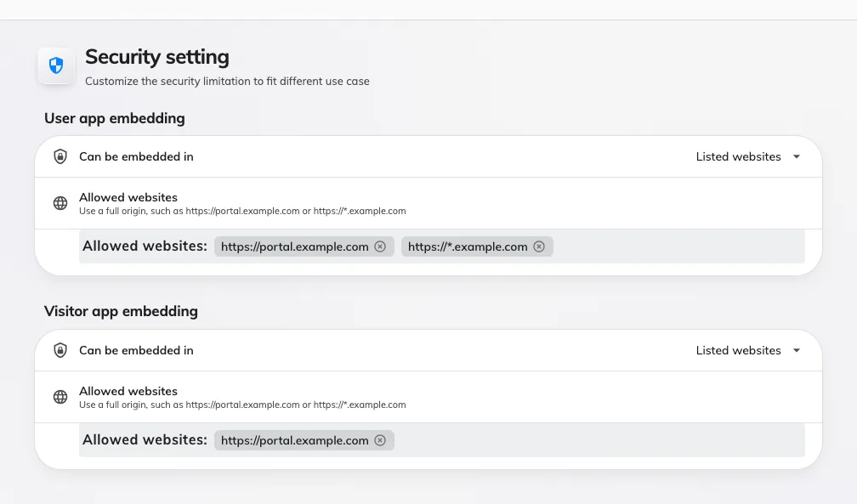This screenshot has width=857, height=504.
Task: Click the blue shield Security setting icon
Action: coord(56,65)
